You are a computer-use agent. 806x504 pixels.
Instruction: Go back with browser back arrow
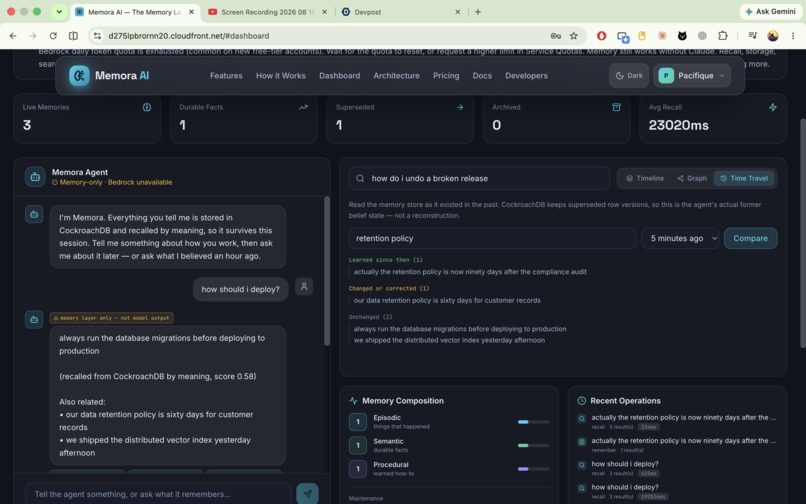pyautogui.click(x=13, y=35)
